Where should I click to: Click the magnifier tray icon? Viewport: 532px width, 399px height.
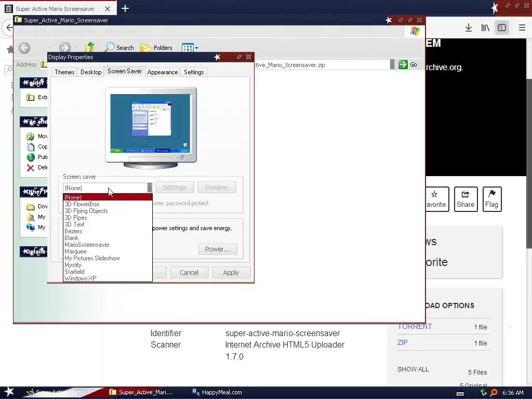pyautogui.click(x=494, y=393)
